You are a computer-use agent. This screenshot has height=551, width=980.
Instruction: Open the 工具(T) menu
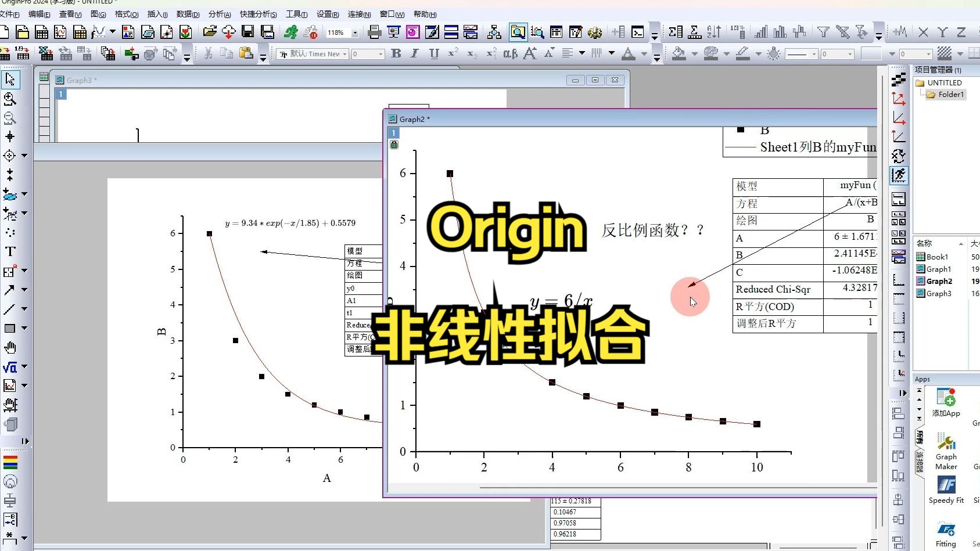(x=297, y=14)
